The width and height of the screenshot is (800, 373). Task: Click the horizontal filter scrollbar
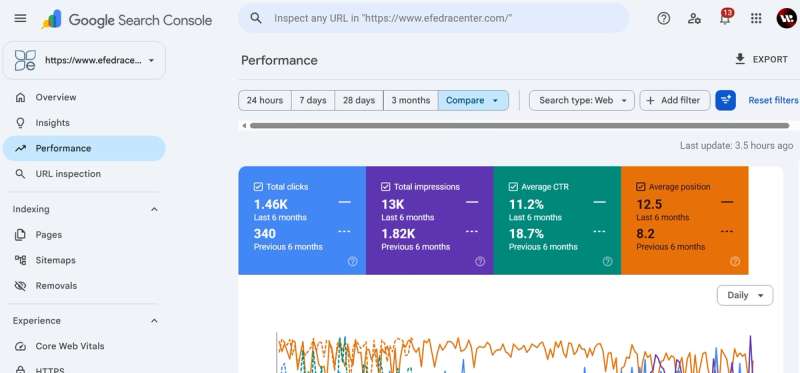[519, 126]
